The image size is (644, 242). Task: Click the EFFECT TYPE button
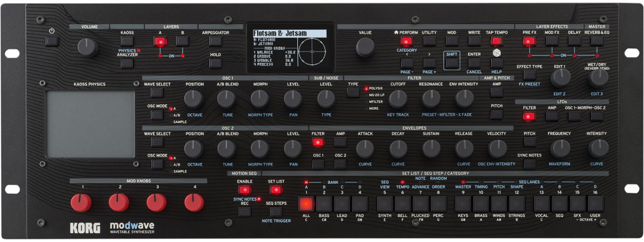pos(530,75)
